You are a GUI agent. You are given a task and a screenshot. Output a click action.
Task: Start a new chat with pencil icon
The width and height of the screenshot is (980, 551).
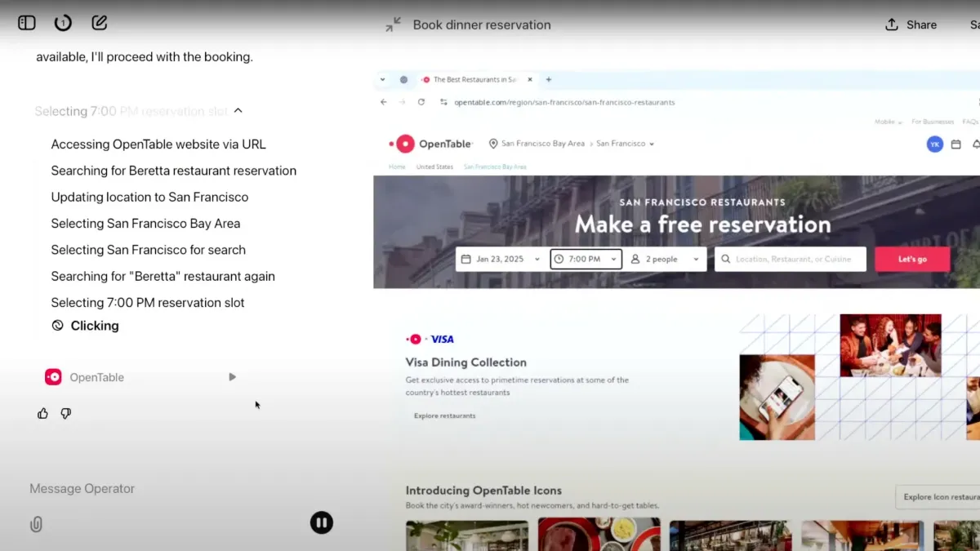pyautogui.click(x=100, y=23)
